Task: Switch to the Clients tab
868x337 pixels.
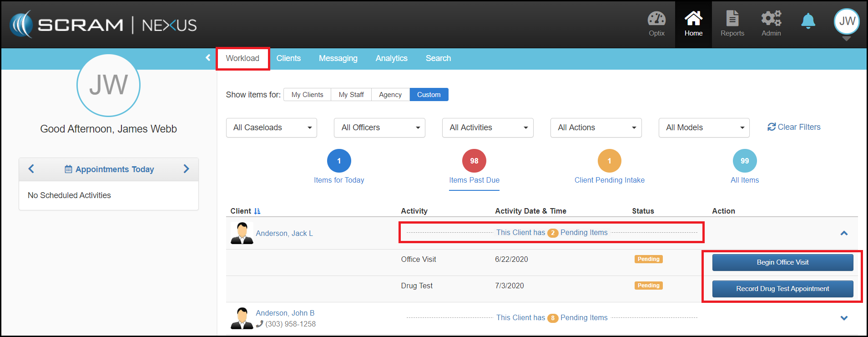Action: [x=288, y=58]
